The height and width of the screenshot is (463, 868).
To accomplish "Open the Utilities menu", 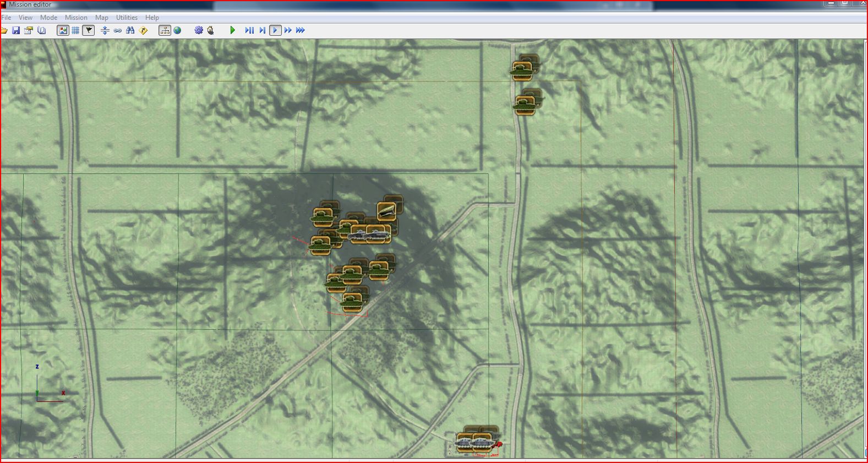I will pyautogui.click(x=127, y=18).
